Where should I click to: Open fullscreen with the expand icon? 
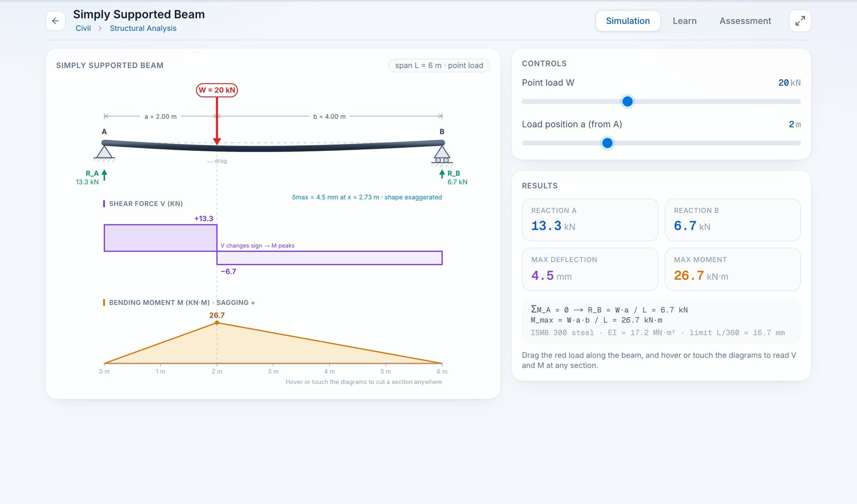tap(800, 21)
